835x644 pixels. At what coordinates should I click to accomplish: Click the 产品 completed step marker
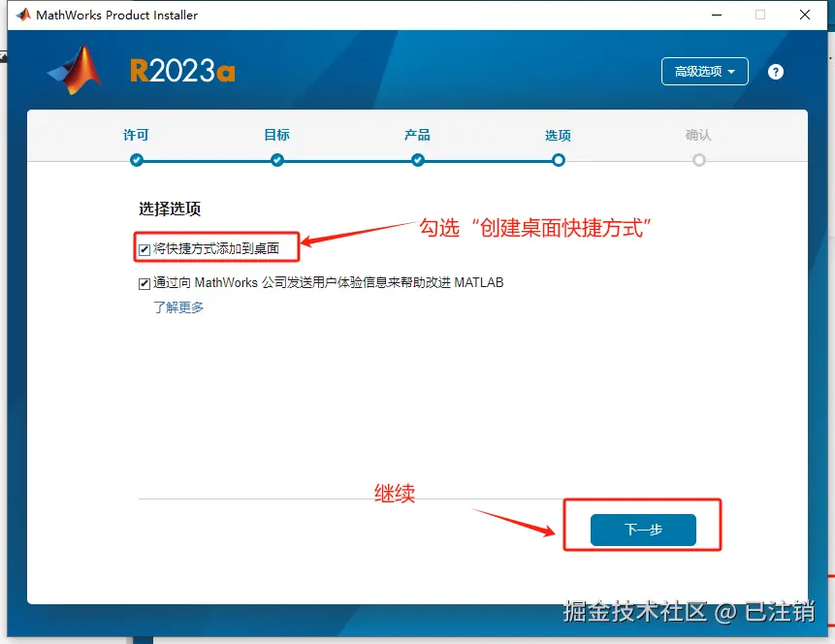(417, 160)
